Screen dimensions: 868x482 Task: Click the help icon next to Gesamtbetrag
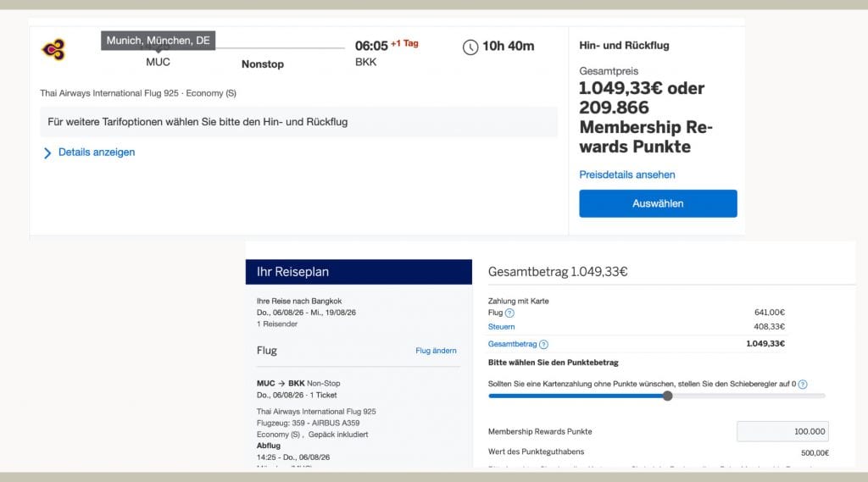click(x=543, y=344)
